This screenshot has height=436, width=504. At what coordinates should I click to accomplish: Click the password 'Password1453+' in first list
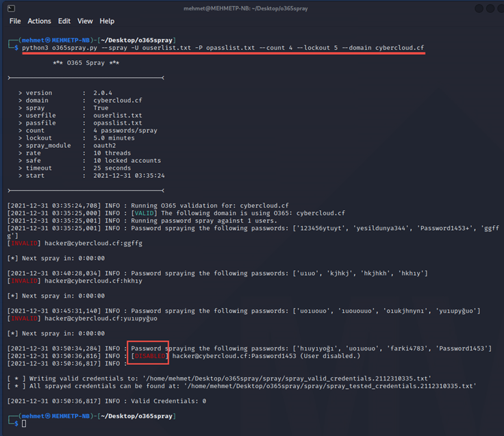444,229
